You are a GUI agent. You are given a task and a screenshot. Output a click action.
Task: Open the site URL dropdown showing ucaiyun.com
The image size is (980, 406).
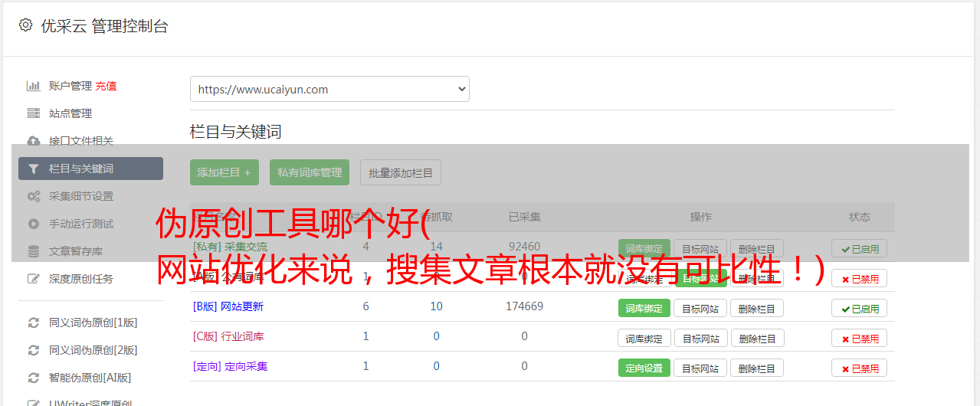tap(329, 89)
